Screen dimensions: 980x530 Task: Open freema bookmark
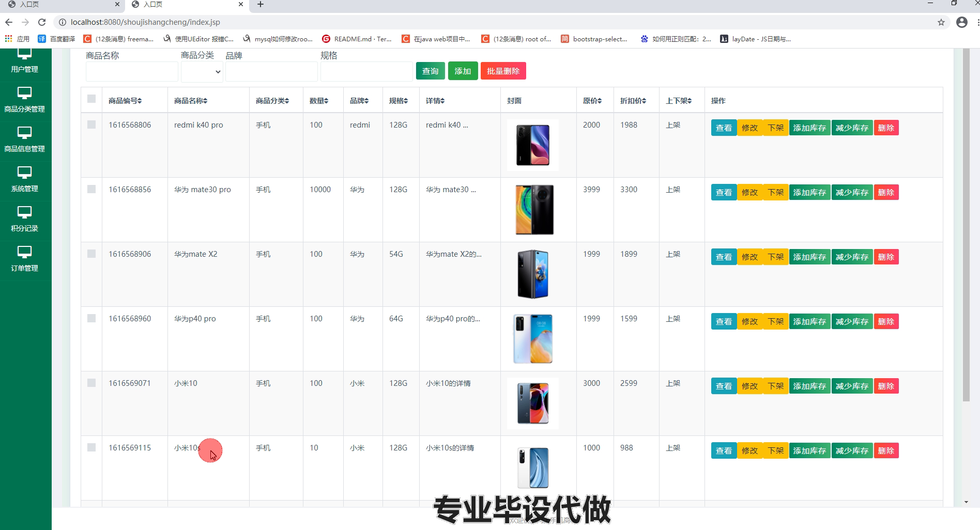point(118,39)
